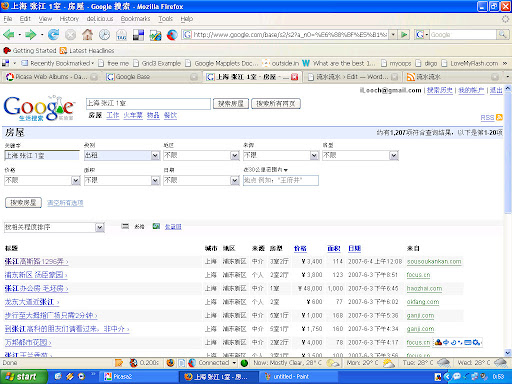Click the grayed-out Stop loading icon
The width and height of the screenshot is (512, 384).
(x=70, y=35)
